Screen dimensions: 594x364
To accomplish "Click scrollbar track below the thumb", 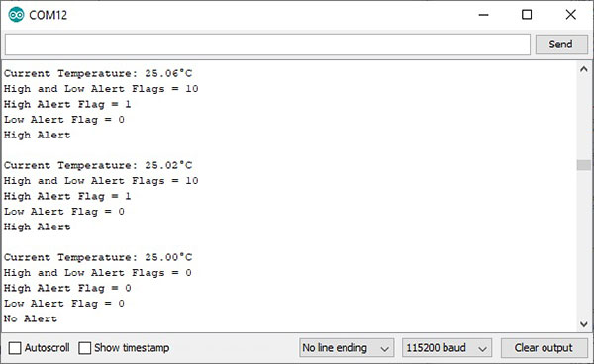I will [x=584, y=244].
